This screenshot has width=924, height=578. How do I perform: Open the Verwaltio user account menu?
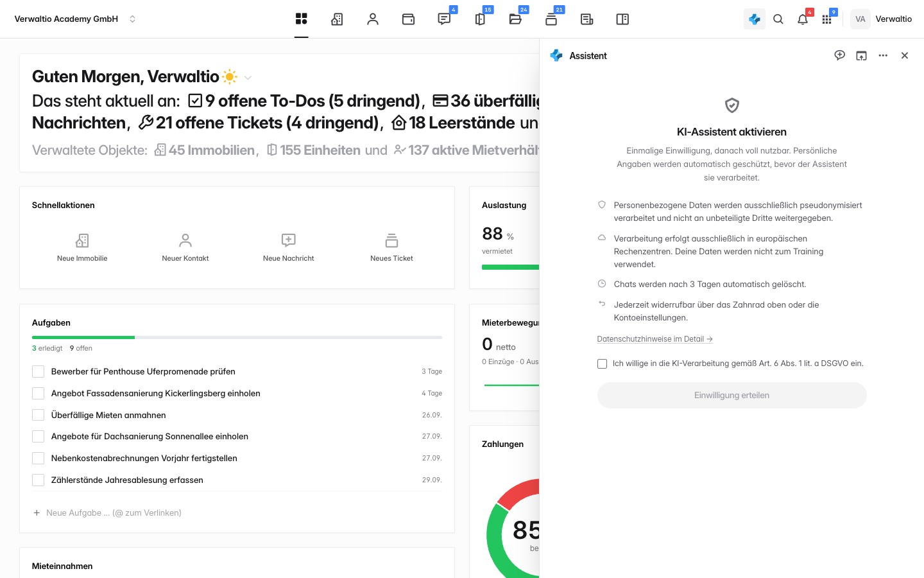point(882,19)
